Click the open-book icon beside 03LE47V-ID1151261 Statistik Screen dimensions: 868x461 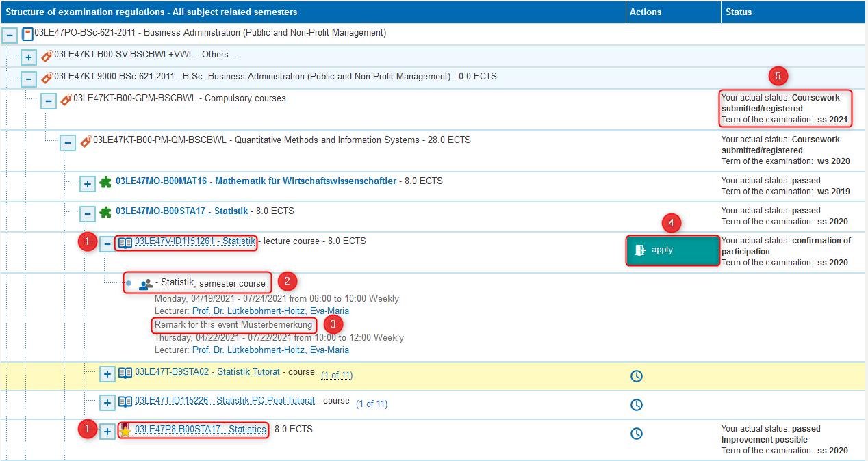125,242
